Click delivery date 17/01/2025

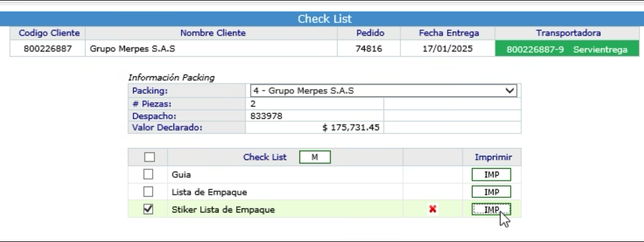(x=448, y=48)
